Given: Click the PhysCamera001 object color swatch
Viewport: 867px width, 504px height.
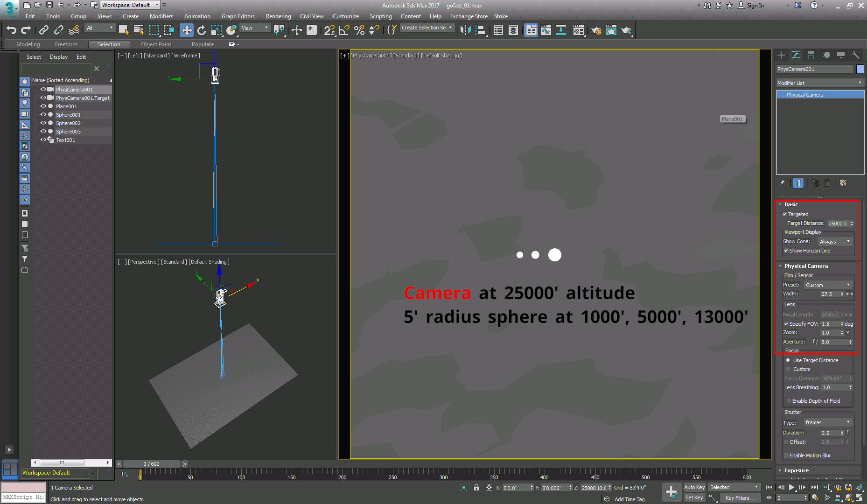Looking at the screenshot, I should 860,69.
